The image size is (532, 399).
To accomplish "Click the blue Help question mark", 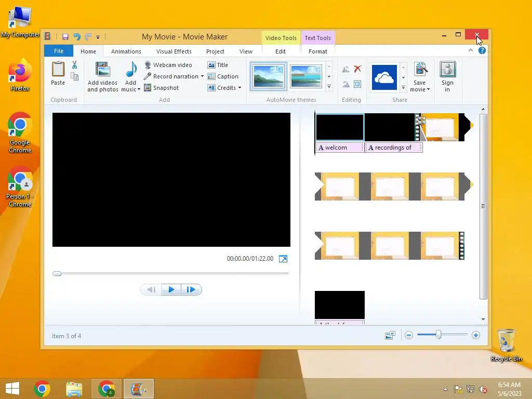I will [x=482, y=51].
